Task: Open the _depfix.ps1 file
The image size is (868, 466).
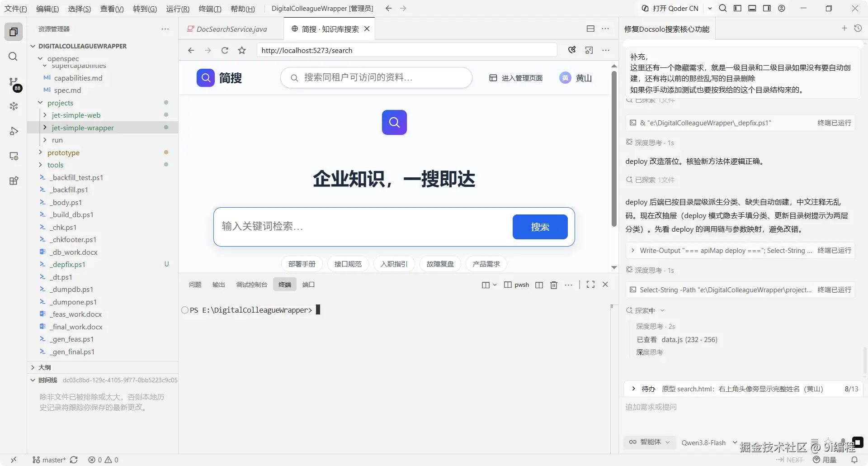Action: pyautogui.click(x=68, y=264)
